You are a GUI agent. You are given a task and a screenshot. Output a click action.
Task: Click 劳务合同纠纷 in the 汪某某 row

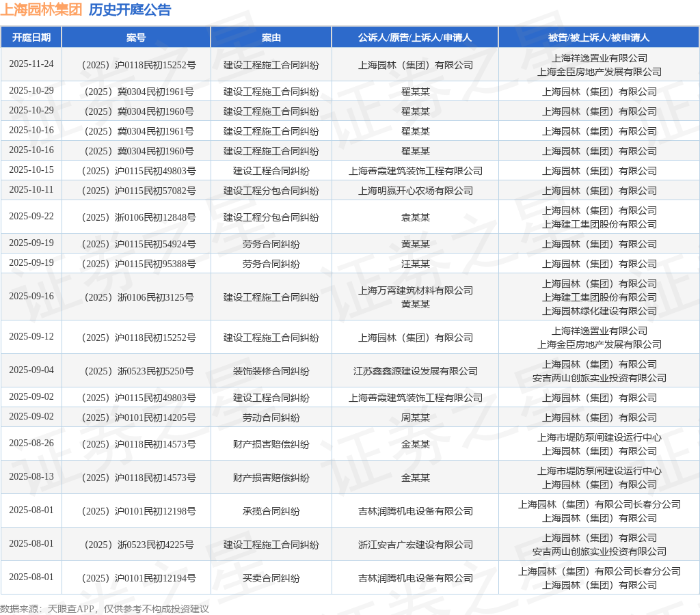tap(271, 264)
